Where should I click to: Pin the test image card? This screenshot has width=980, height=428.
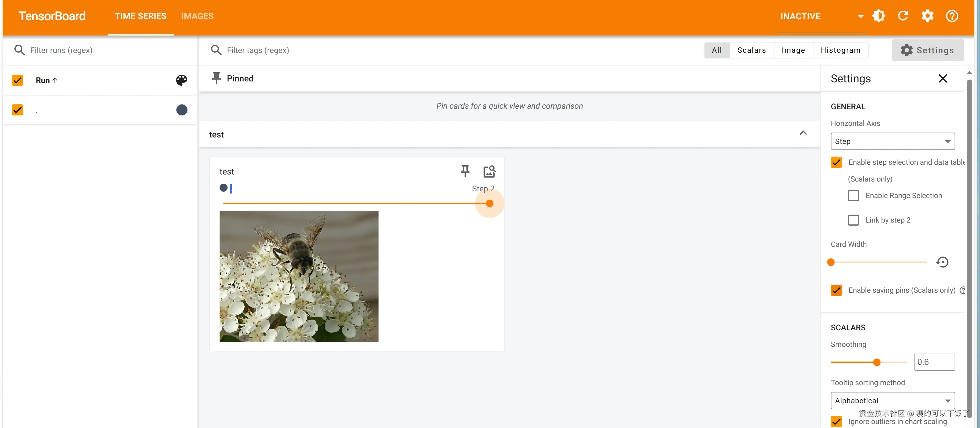click(x=465, y=171)
